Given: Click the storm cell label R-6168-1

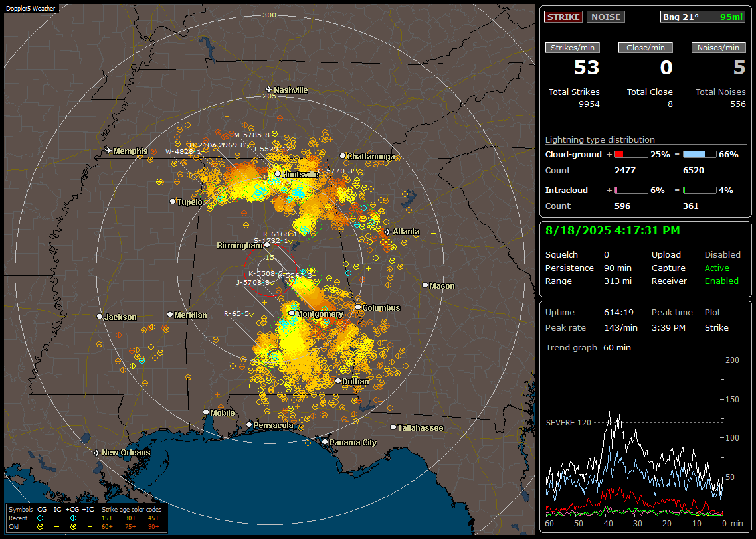Looking at the screenshot, I should 280,234.
